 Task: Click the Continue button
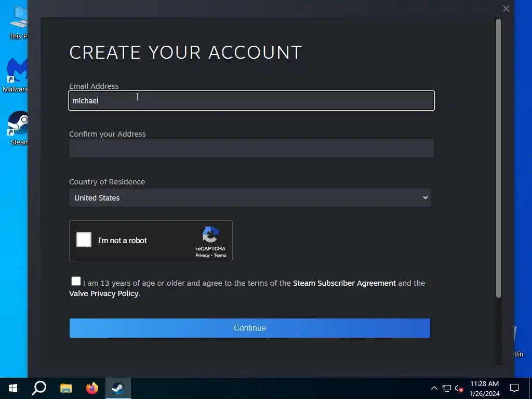click(250, 328)
